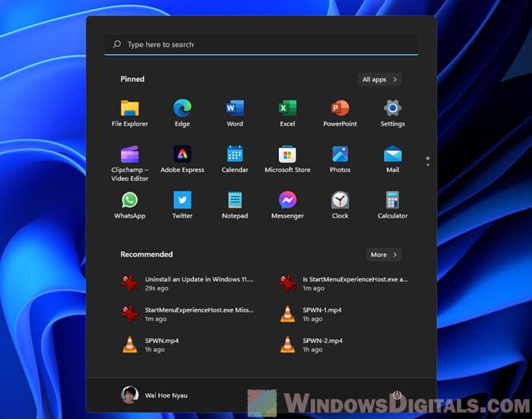
Task: Click the power button icon
Action: pyautogui.click(x=397, y=395)
